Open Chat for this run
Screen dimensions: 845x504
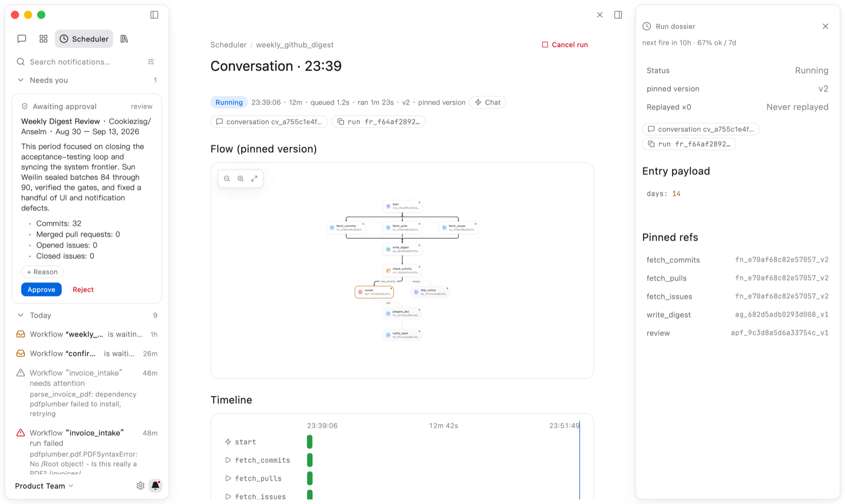(488, 102)
